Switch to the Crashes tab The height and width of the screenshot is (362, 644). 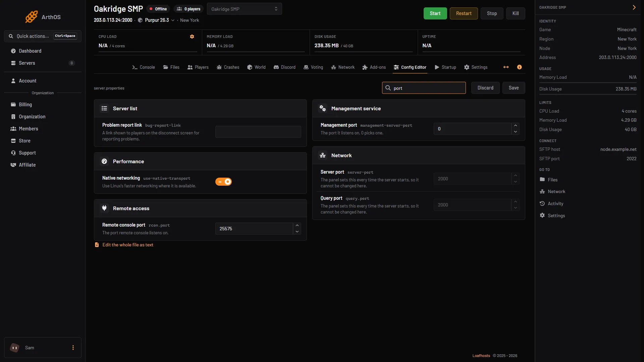pyautogui.click(x=228, y=67)
